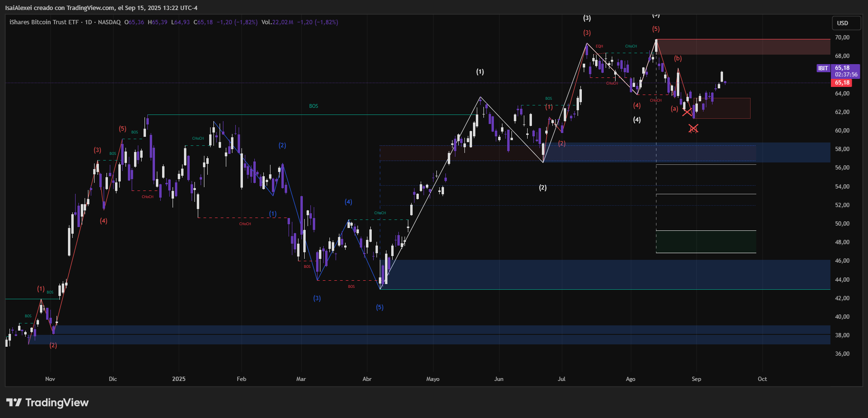Click the Sep label on the time axis
The width and height of the screenshot is (868, 418).
[696, 379]
